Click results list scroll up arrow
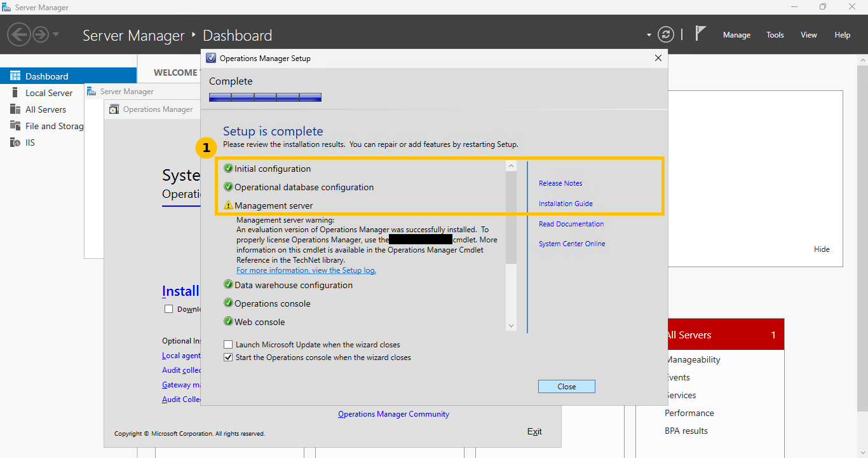Viewport: 868px width, 458px height. pos(512,166)
